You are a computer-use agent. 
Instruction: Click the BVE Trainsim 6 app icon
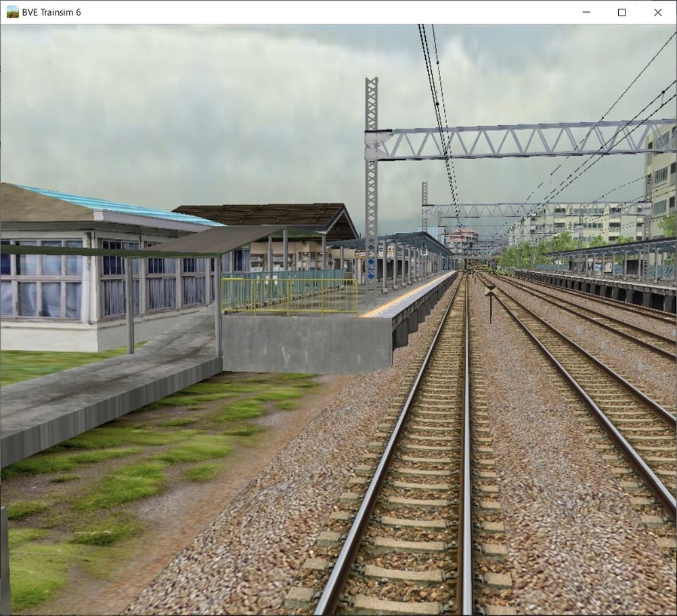(x=12, y=12)
